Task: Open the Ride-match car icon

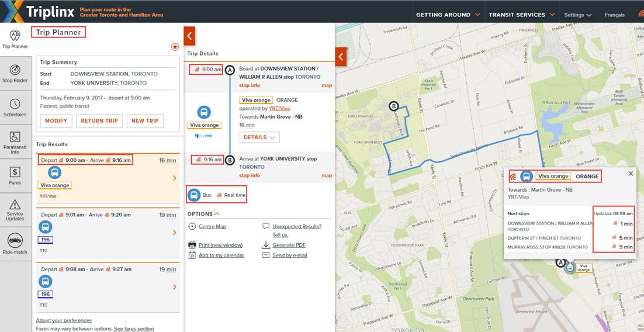Action: [15, 241]
